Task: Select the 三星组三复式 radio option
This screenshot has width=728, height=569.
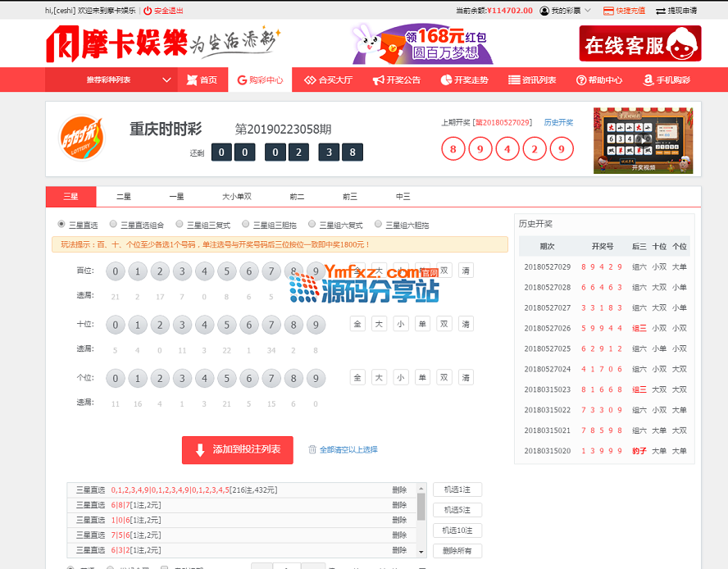Action: click(x=180, y=224)
